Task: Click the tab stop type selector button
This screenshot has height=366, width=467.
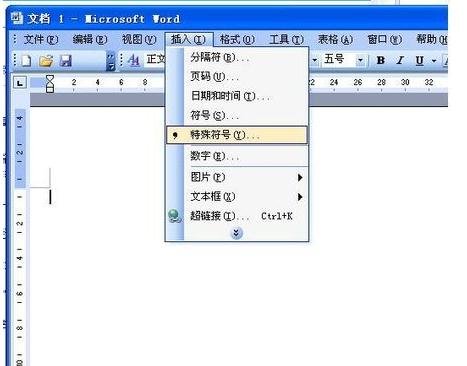Action: pos(20,82)
